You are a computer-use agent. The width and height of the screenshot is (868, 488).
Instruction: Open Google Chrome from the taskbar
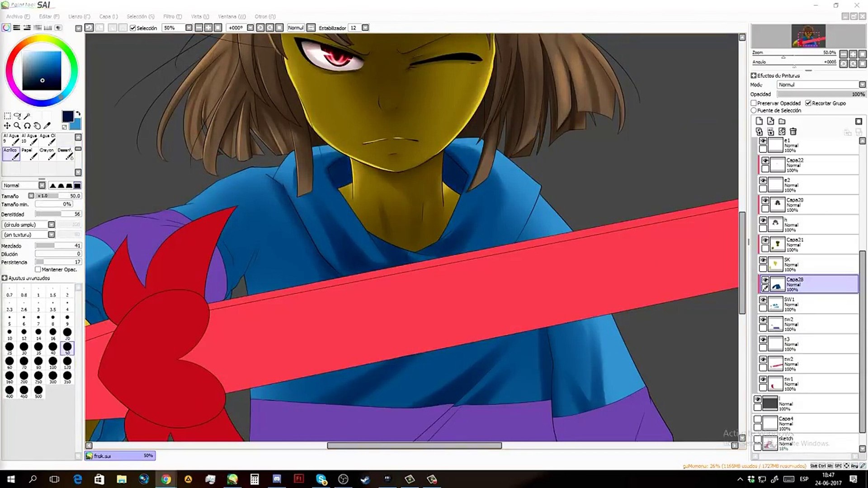[x=166, y=479]
